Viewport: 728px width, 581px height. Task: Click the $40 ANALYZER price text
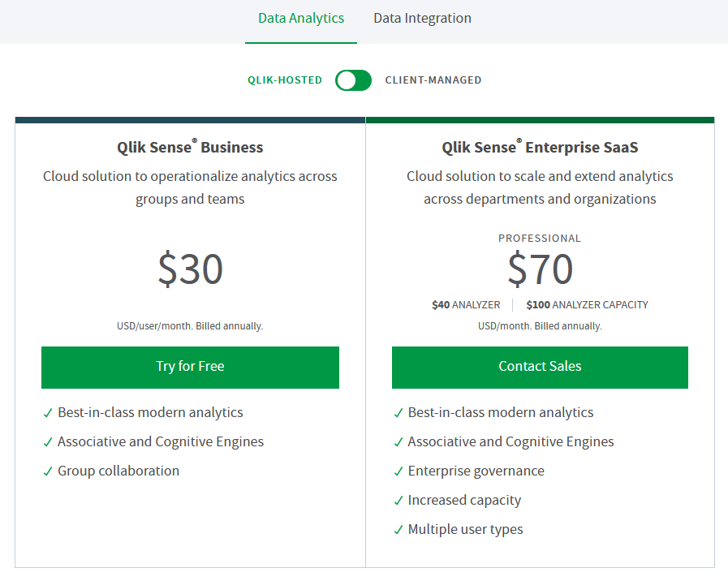[466, 305]
